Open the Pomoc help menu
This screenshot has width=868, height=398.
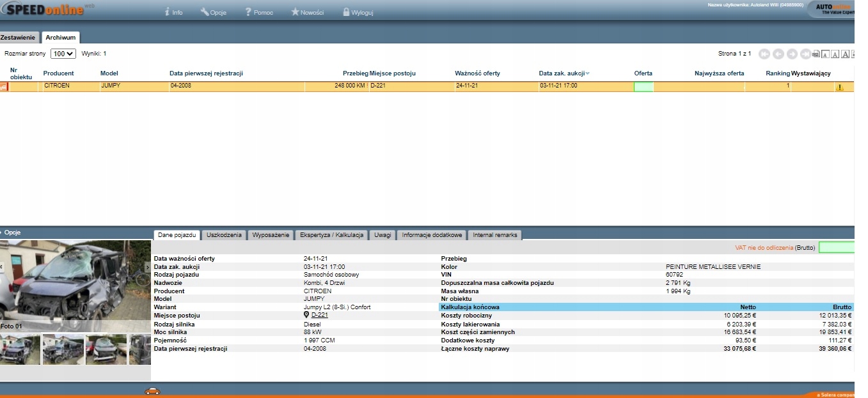(258, 12)
